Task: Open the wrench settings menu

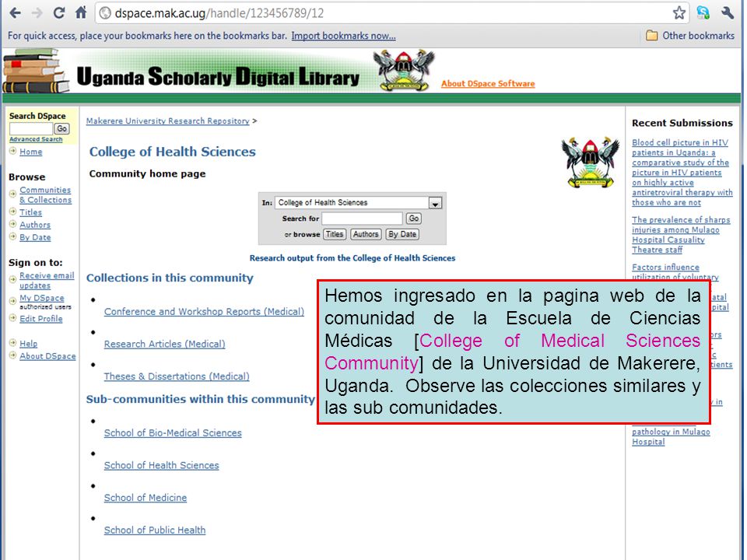Action: [727, 13]
